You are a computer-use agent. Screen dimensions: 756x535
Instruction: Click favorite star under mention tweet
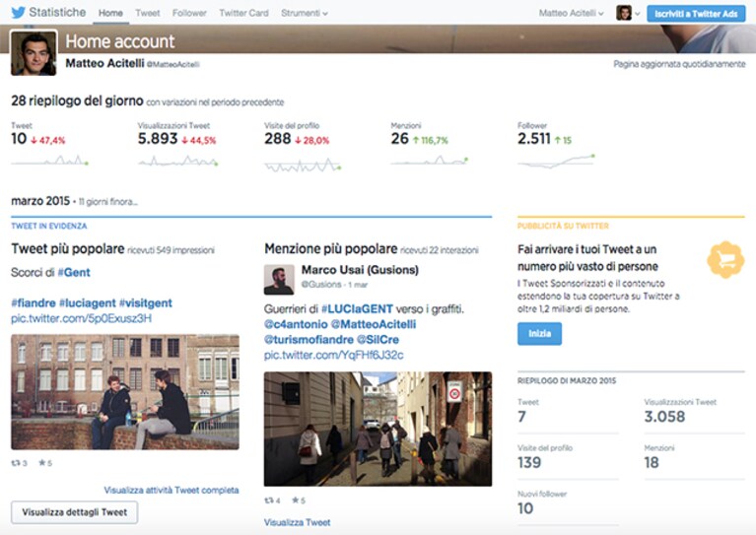[296, 501]
